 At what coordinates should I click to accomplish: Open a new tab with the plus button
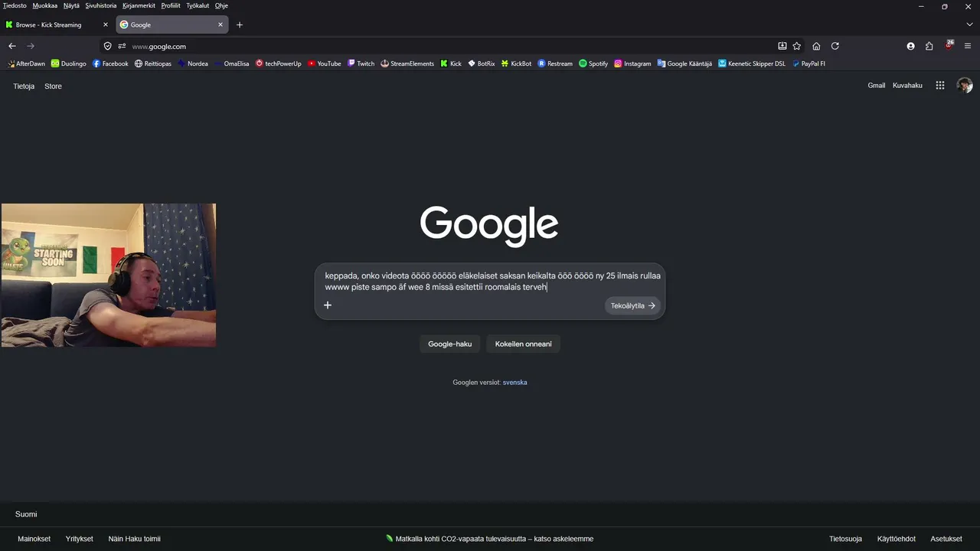coord(240,24)
